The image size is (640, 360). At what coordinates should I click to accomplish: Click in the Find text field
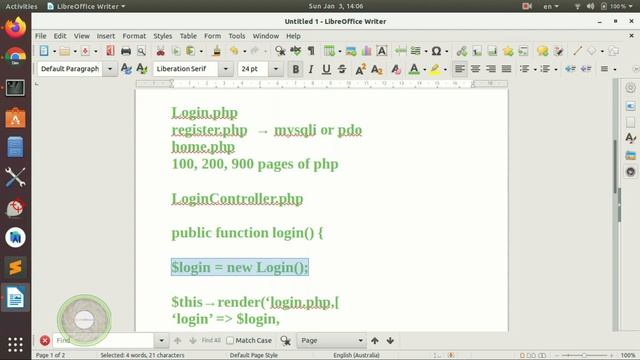[x=104, y=340]
